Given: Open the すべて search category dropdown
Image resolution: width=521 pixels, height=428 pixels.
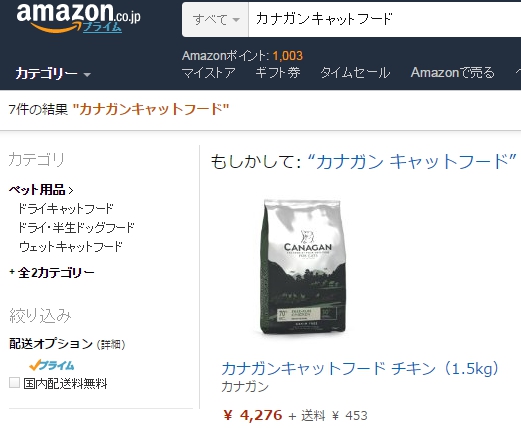Looking at the screenshot, I should click(x=215, y=19).
